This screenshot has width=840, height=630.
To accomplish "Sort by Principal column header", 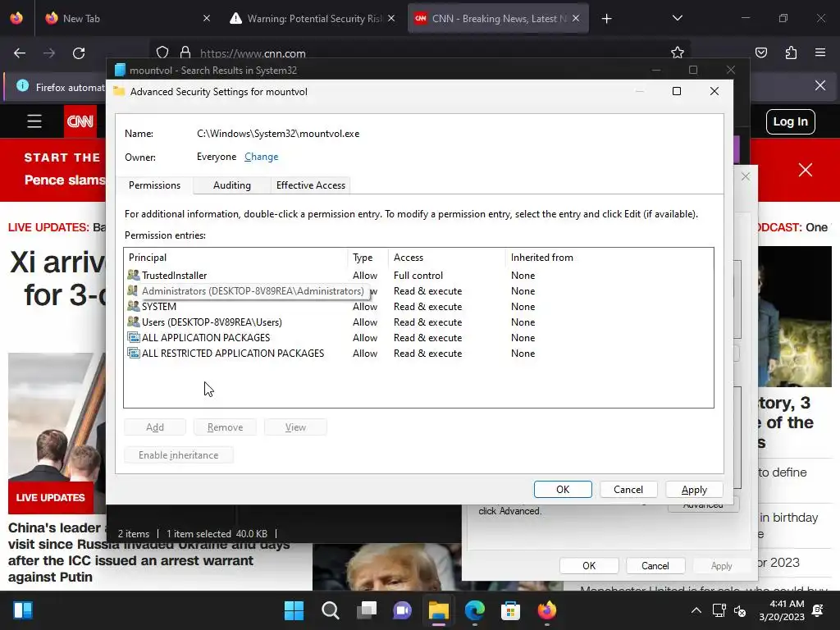I will (x=235, y=258).
